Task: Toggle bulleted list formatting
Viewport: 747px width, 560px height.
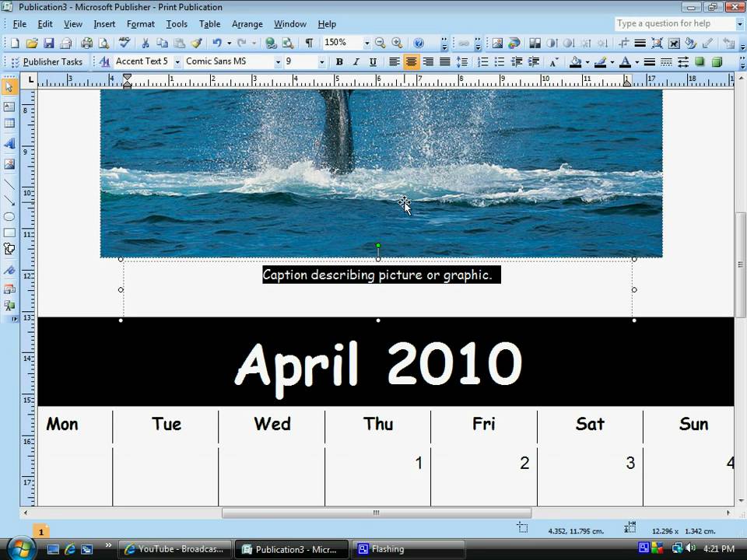Action: pos(500,62)
